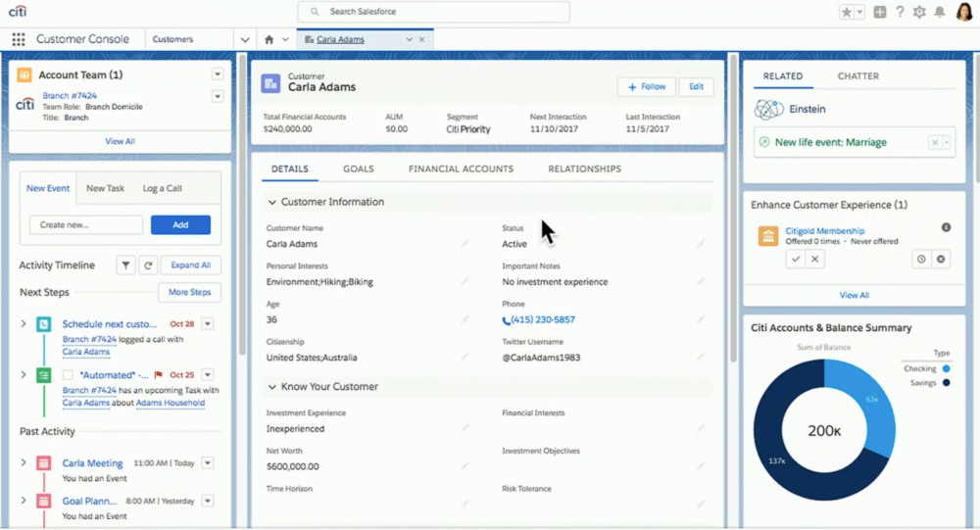Open the notifications bell
Image resolution: width=980 pixels, height=530 pixels.
pos(940,12)
